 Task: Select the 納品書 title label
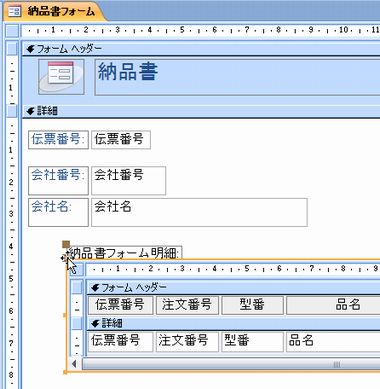(x=237, y=77)
